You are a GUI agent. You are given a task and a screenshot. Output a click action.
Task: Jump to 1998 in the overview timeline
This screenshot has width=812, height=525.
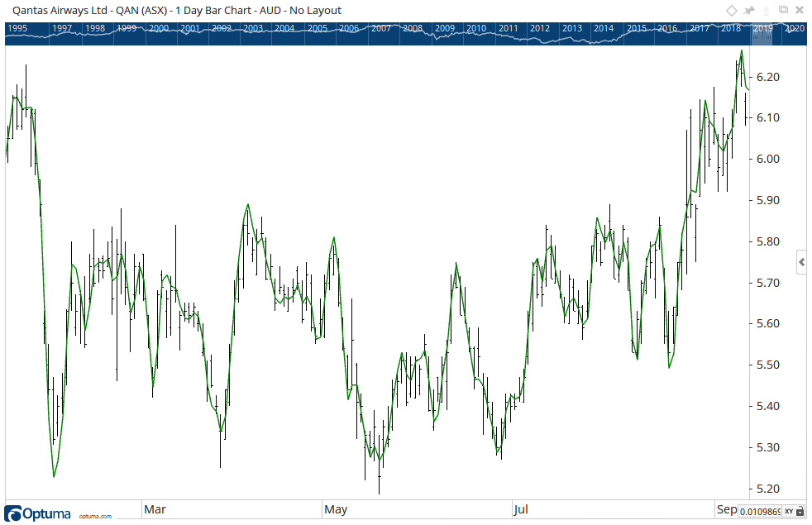tap(95, 28)
